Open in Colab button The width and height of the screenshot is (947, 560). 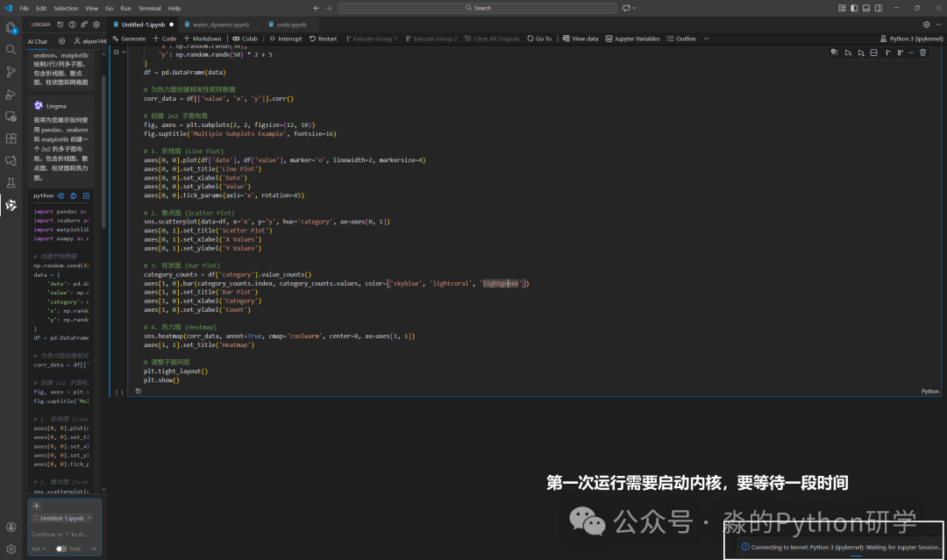pos(246,39)
